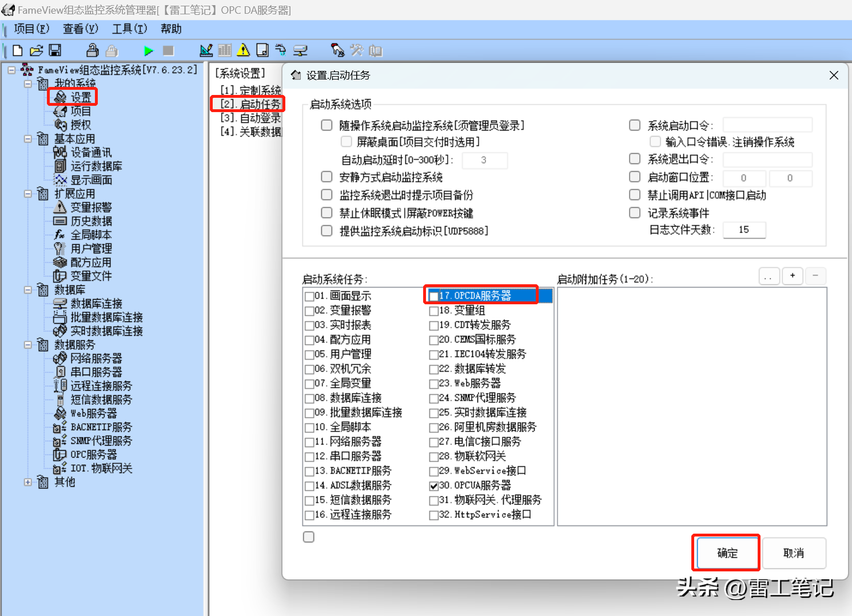Image resolution: width=852 pixels, height=616 pixels.
Task: Click the green Run play icon
Action: coord(149,51)
